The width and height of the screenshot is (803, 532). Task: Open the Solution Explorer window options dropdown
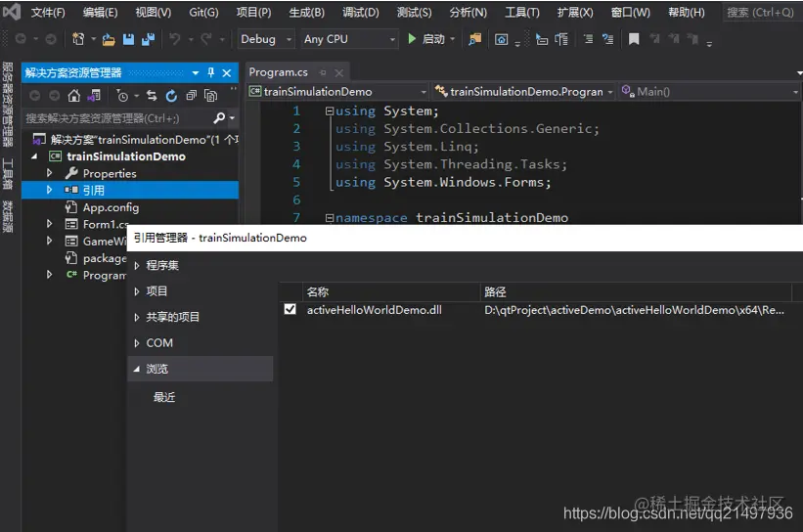[x=195, y=72]
